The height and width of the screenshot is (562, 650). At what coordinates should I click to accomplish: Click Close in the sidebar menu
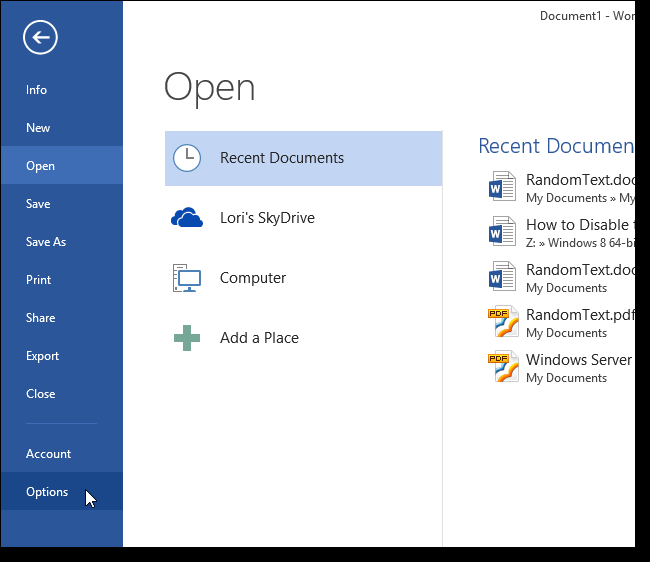pos(41,394)
